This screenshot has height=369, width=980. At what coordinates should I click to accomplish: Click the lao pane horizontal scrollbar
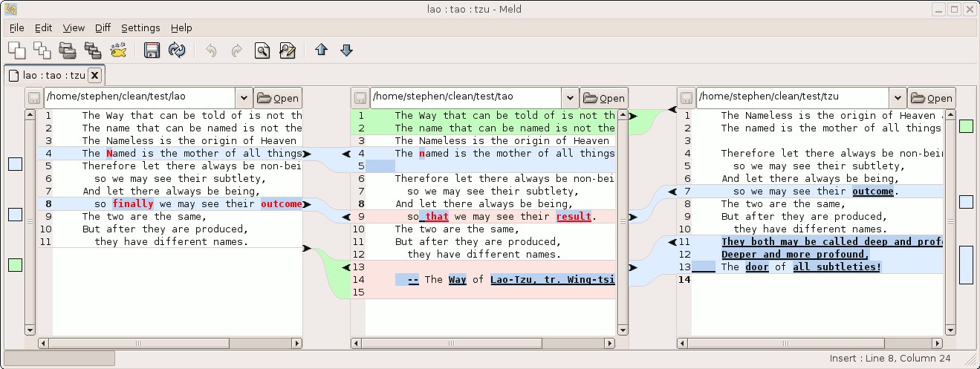tap(171, 344)
